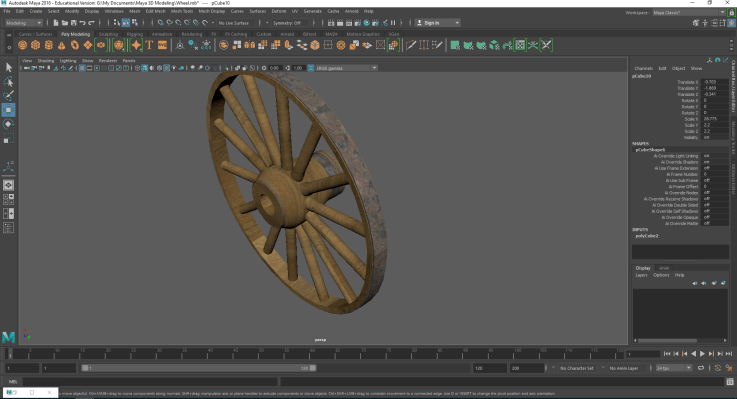The image size is (737, 399).
Task: Select the arrow Select tool
Action: pyautogui.click(x=8, y=68)
